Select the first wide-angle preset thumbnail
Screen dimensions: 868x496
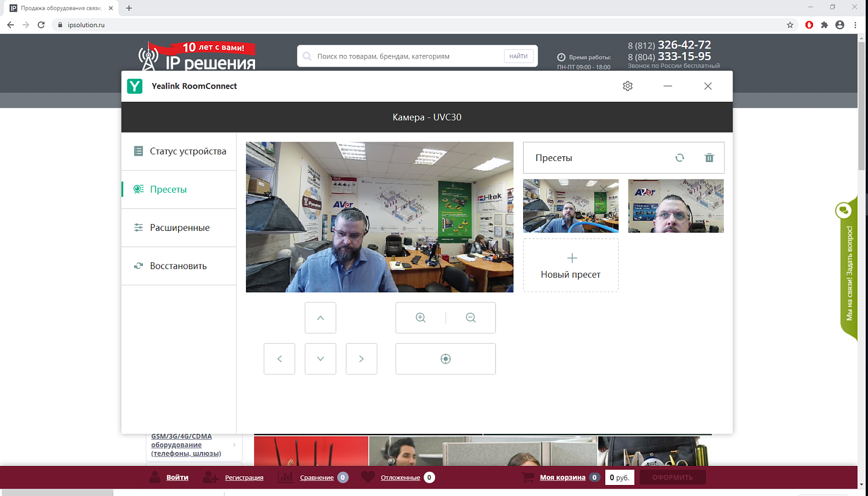click(571, 206)
